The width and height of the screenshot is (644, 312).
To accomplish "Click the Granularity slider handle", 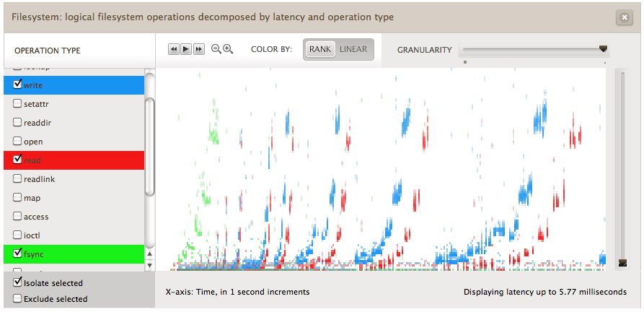I will tap(603, 49).
